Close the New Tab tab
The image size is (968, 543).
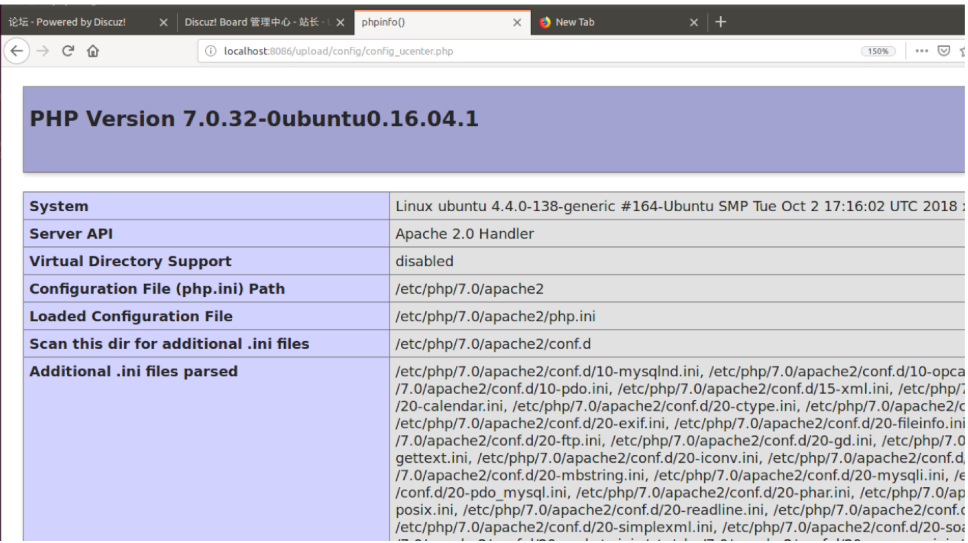[694, 22]
